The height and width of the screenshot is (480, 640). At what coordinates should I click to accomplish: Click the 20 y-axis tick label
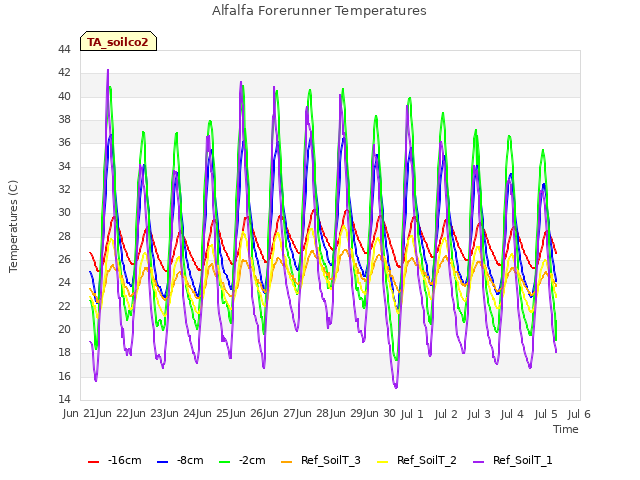click(x=64, y=329)
